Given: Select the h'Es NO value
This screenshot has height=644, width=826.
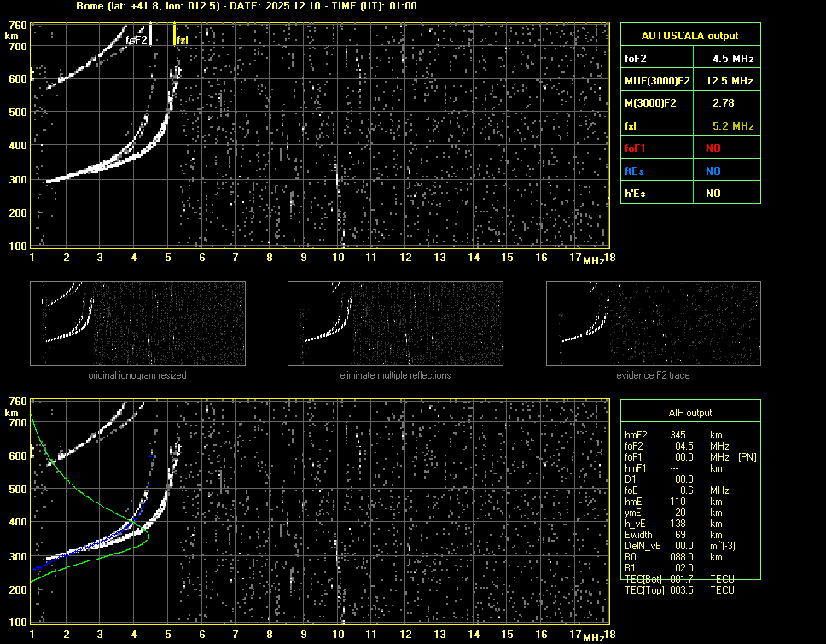Looking at the screenshot, I should 713,194.
